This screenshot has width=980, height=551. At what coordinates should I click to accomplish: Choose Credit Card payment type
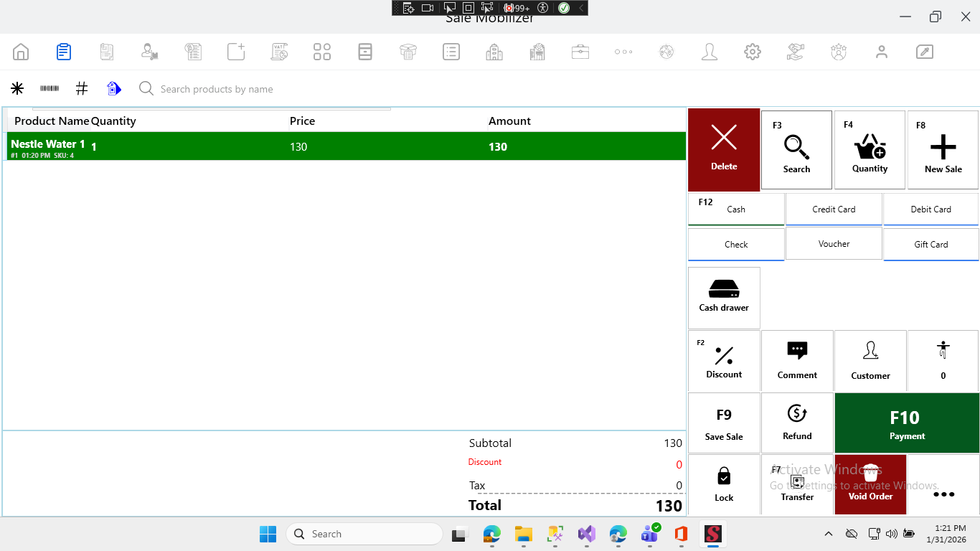pos(834,209)
